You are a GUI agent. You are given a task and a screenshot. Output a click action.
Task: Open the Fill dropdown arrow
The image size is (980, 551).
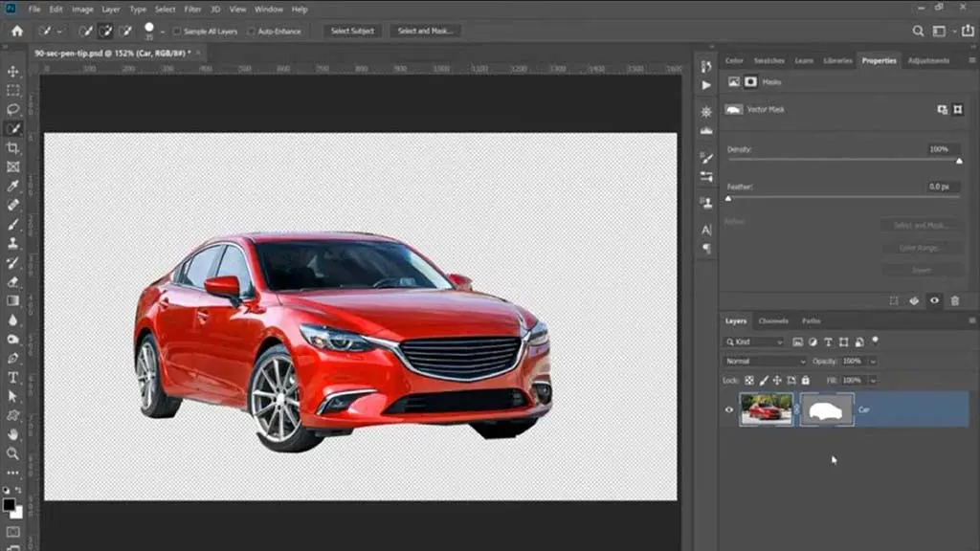[x=873, y=381]
